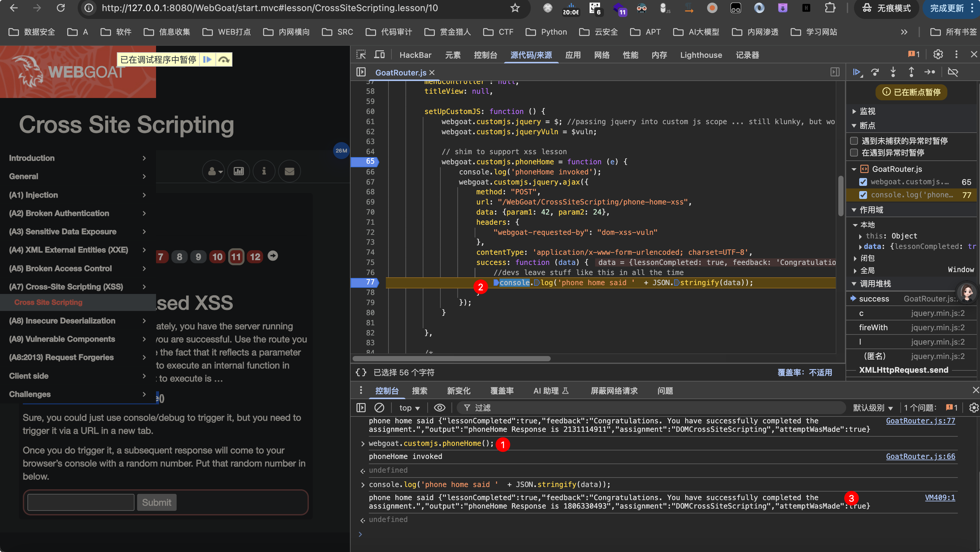Viewport: 980px width, 552px height.
Task: Toggle device toolbar emulation icon
Action: pos(379,55)
